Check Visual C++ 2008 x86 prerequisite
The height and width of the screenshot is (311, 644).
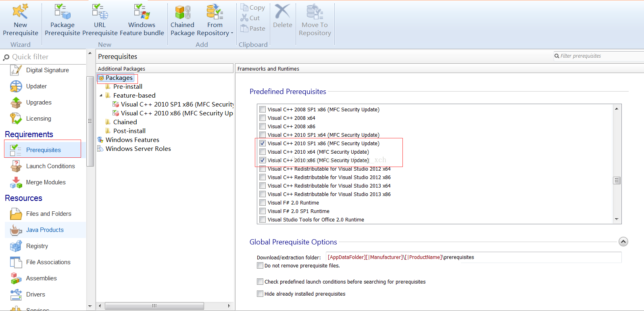coord(263,126)
